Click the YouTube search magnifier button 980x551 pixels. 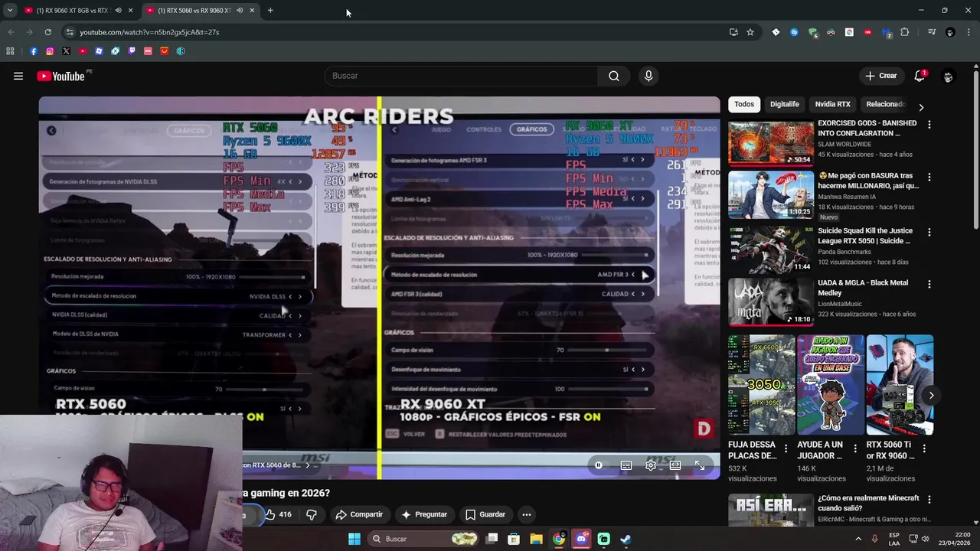coord(614,76)
